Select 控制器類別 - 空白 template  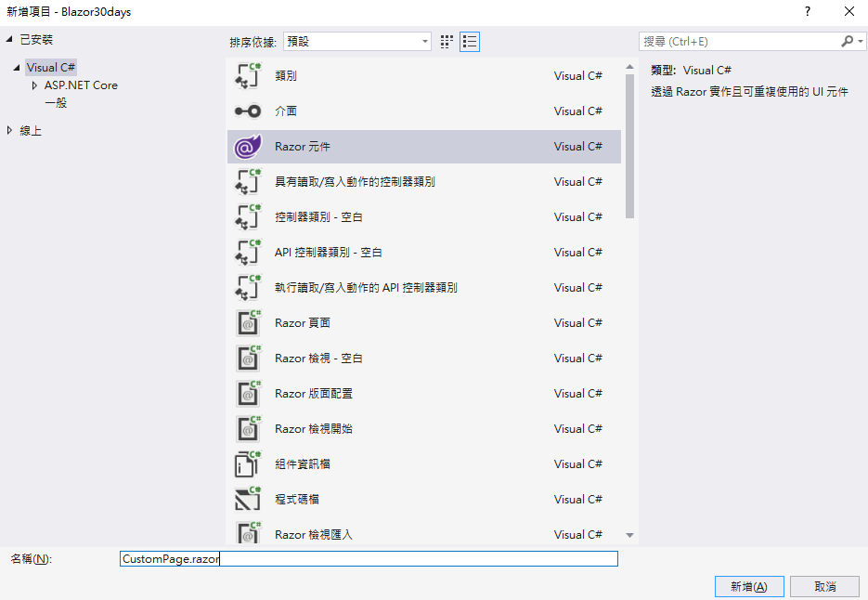(x=318, y=217)
